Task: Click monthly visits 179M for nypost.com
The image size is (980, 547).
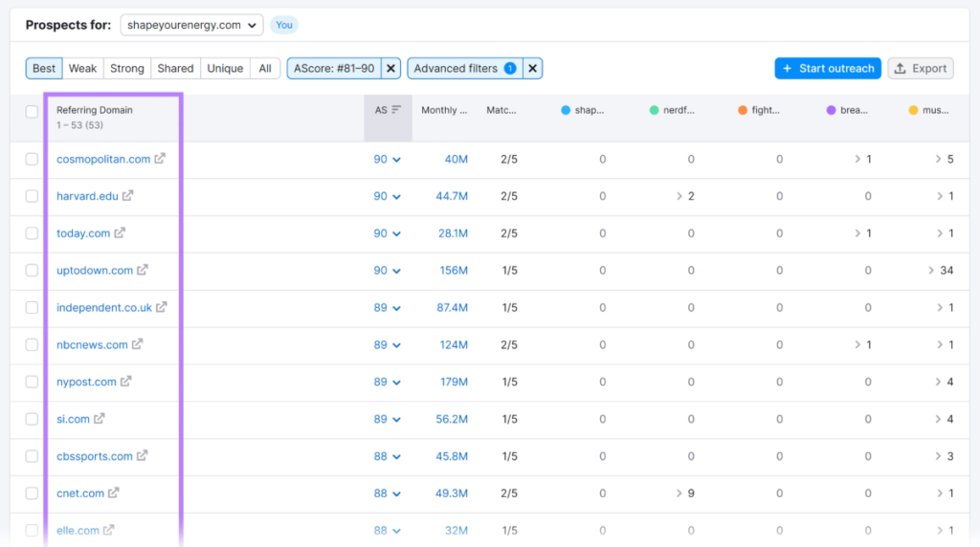Action: 454,383
